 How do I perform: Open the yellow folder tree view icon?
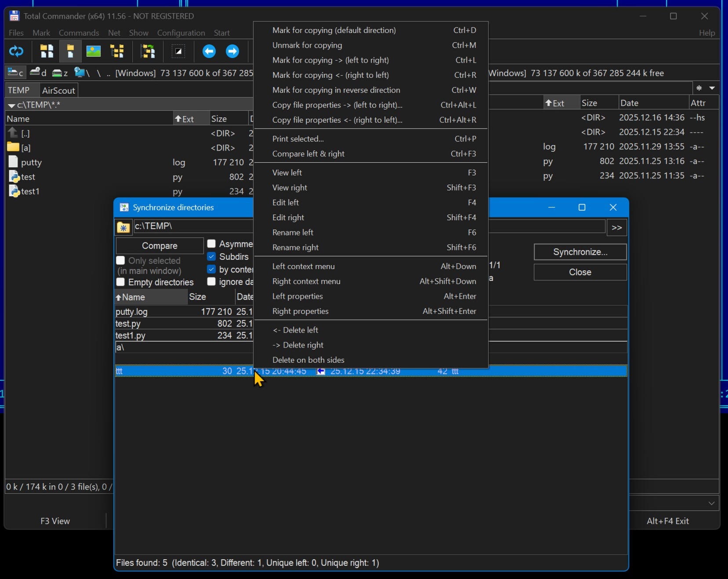[x=117, y=51]
